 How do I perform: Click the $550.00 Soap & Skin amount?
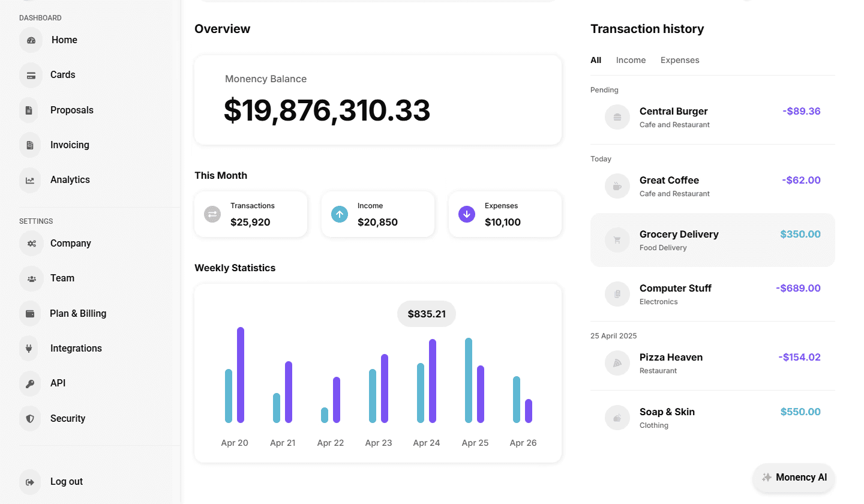(800, 412)
